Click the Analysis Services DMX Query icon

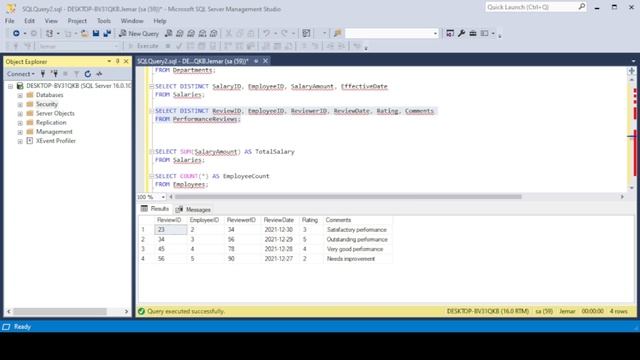[x=191, y=33]
